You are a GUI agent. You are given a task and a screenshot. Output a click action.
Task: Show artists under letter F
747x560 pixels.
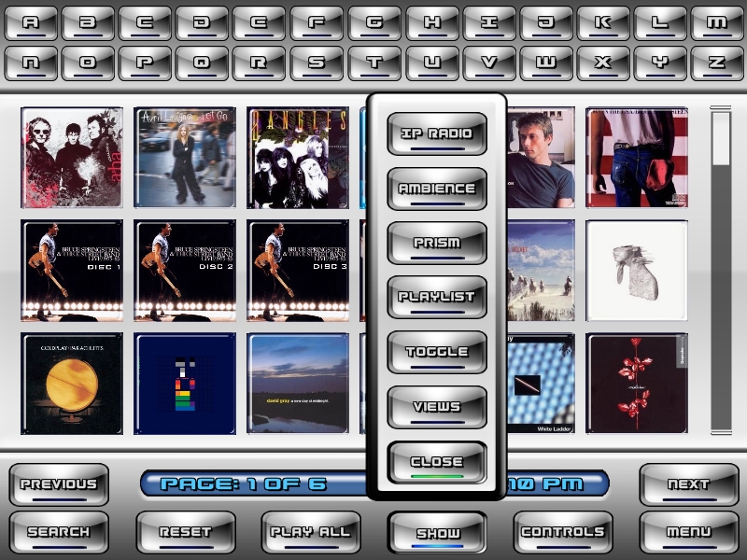(317, 22)
